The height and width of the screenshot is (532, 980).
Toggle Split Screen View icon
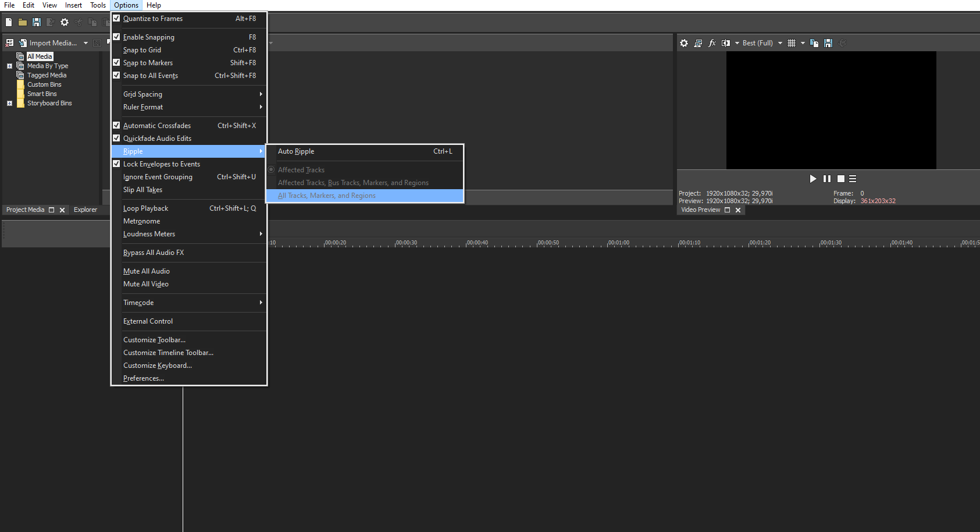click(726, 43)
